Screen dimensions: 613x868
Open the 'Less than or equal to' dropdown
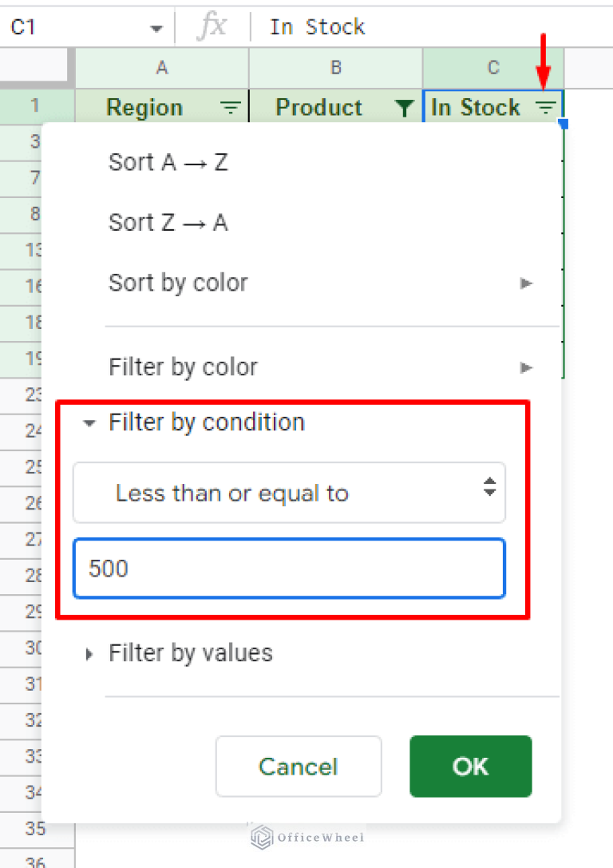tap(289, 493)
